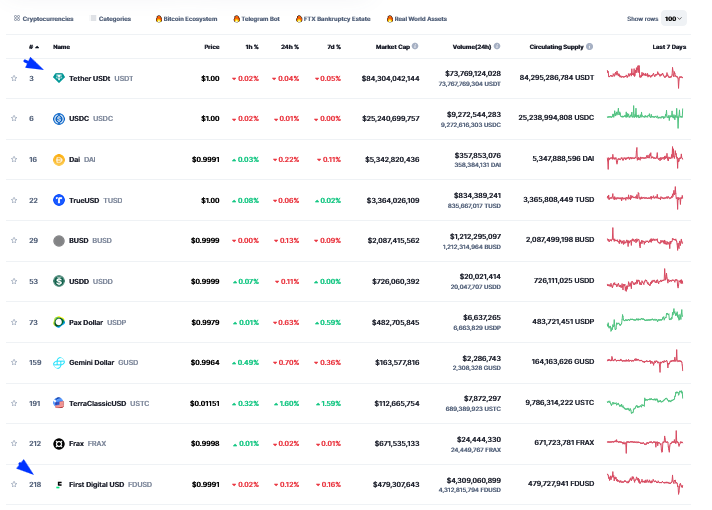712x510 pixels.
Task: Click the USDC coin logo
Action: click(x=59, y=119)
